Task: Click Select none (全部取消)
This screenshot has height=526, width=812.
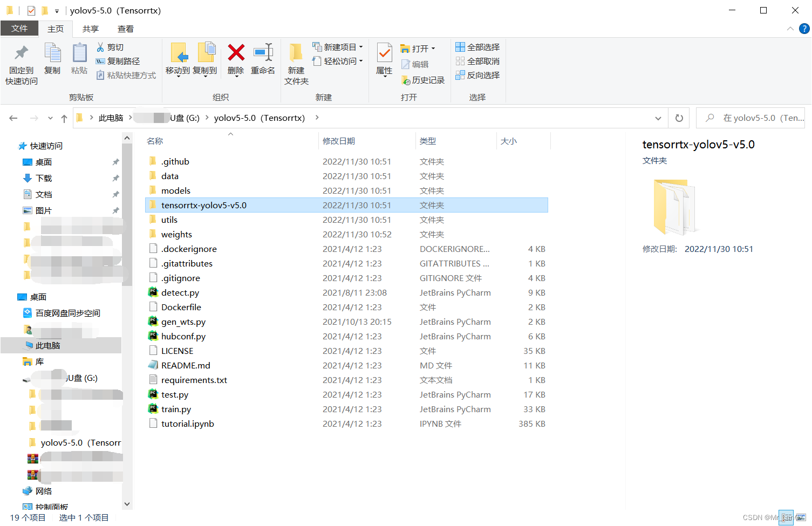Action: pyautogui.click(x=477, y=62)
